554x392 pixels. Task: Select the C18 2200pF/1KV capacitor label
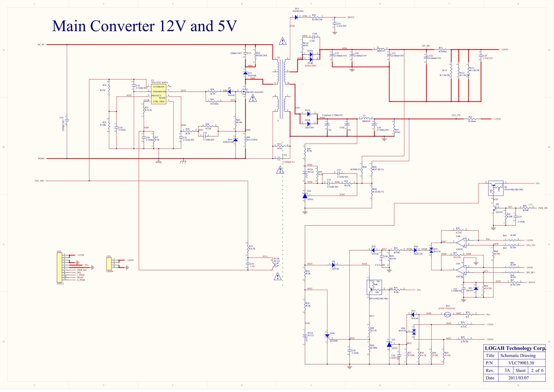point(63,124)
